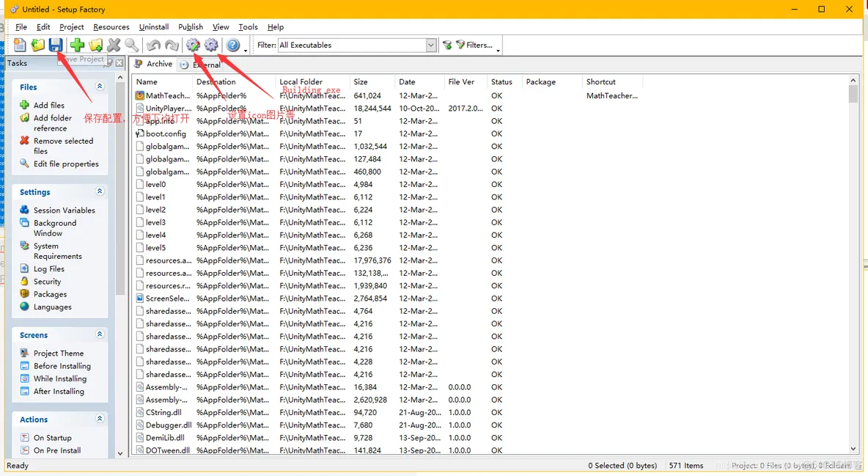
Task: Open the Edit menu
Action: [x=43, y=26]
